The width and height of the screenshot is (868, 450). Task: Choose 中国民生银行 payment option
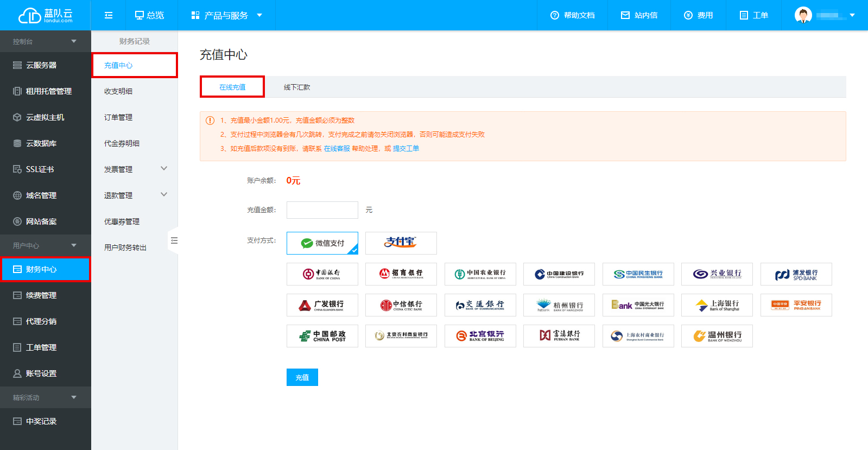pos(638,274)
